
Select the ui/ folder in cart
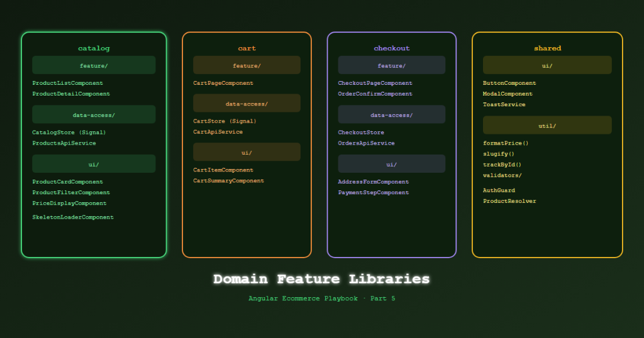pos(247,152)
